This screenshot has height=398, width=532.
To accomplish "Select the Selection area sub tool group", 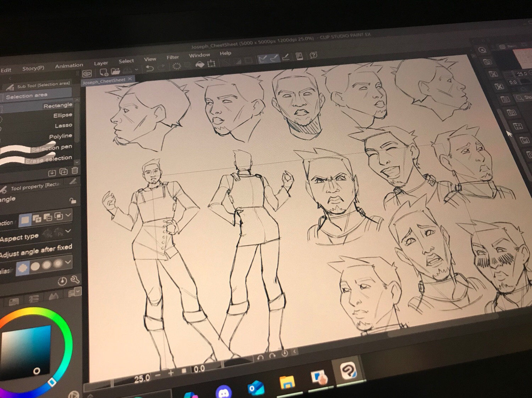I will (x=36, y=95).
